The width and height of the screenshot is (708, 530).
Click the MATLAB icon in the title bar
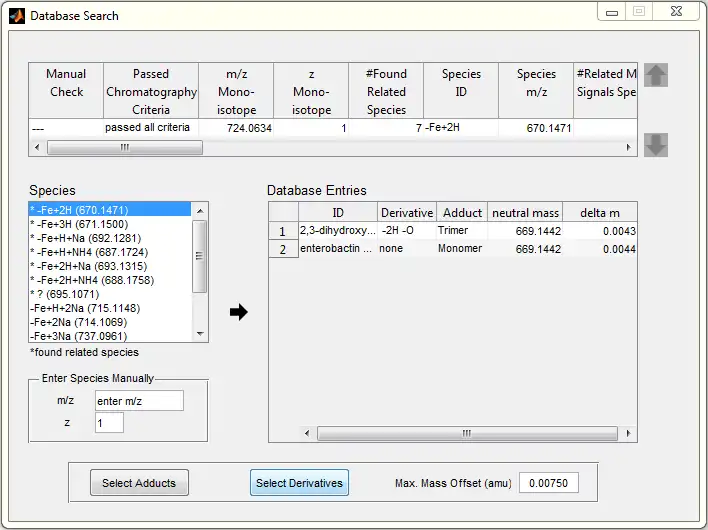(x=17, y=16)
